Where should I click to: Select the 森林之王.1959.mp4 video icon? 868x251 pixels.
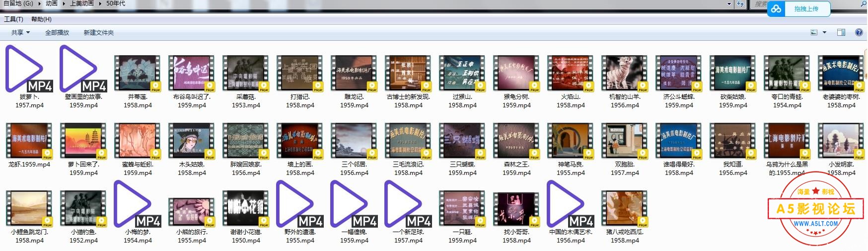click(516, 141)
